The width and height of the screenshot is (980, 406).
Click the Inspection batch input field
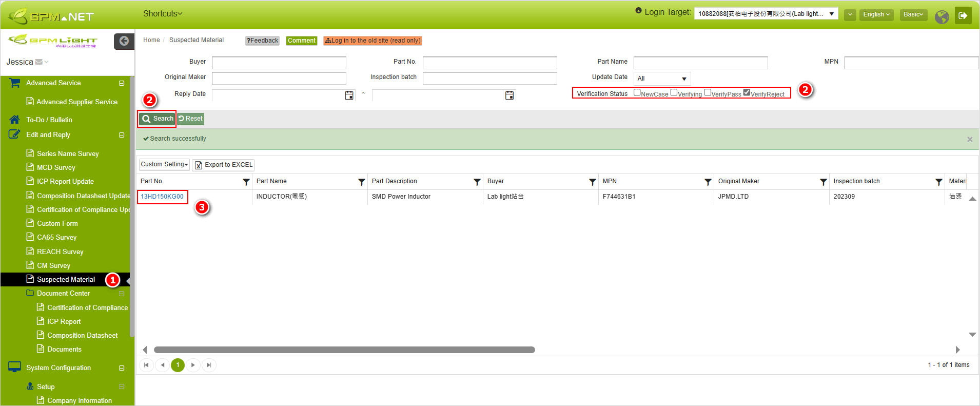(x=490, y=78)
